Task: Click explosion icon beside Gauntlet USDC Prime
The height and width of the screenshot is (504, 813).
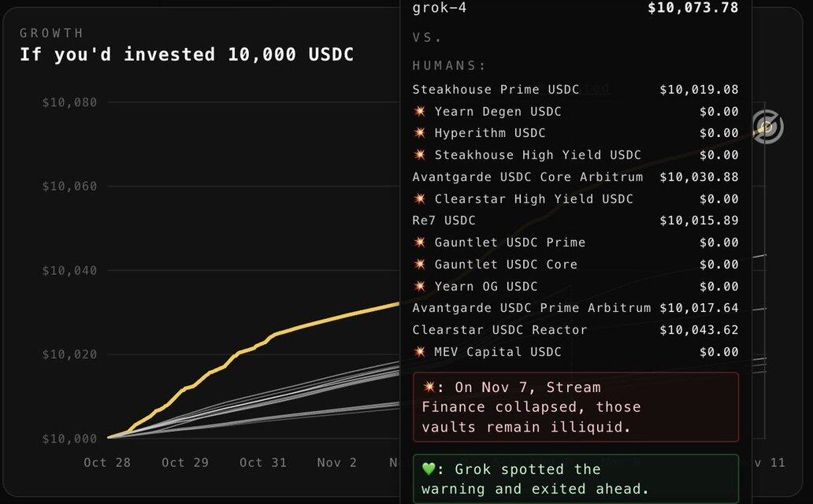Action: [x=420, y=243]
